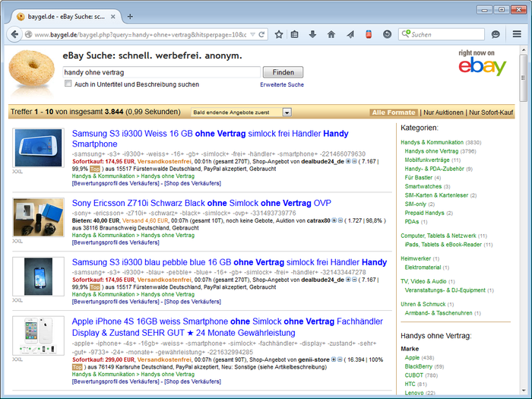Screen dimensions: 532x399
Task: Select the Alle Formate filter
Action: (x=394, y=112)
